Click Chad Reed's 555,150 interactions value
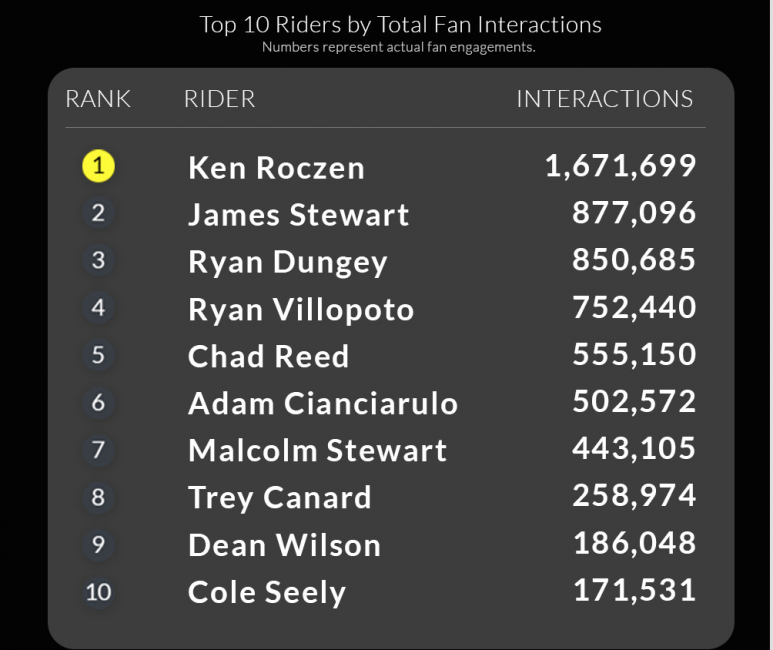This screenshot has width=773, height=650. (634, 355)
